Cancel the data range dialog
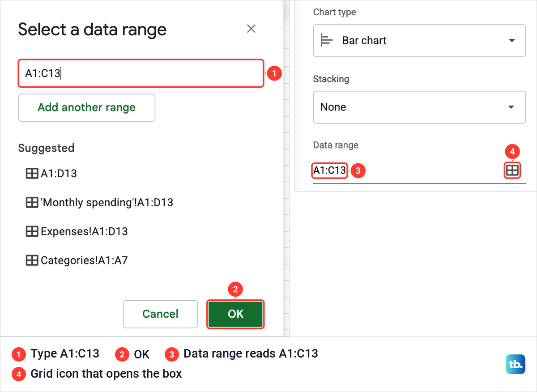Screen dimensions: 537x392 [160, 314]
